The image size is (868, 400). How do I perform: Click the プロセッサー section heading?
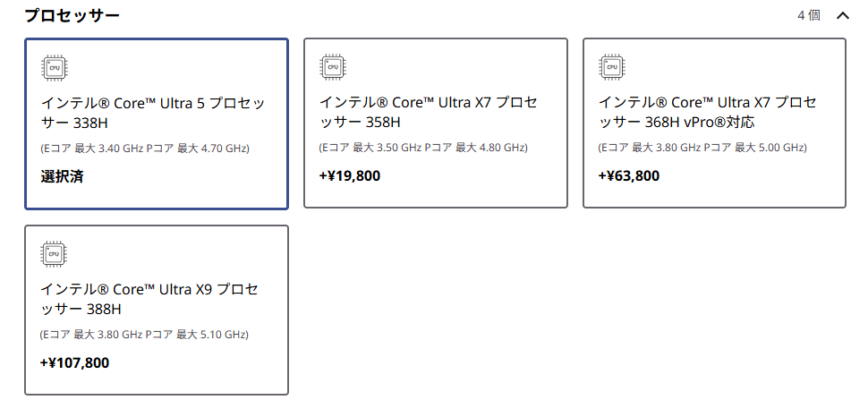coord(72,15)
